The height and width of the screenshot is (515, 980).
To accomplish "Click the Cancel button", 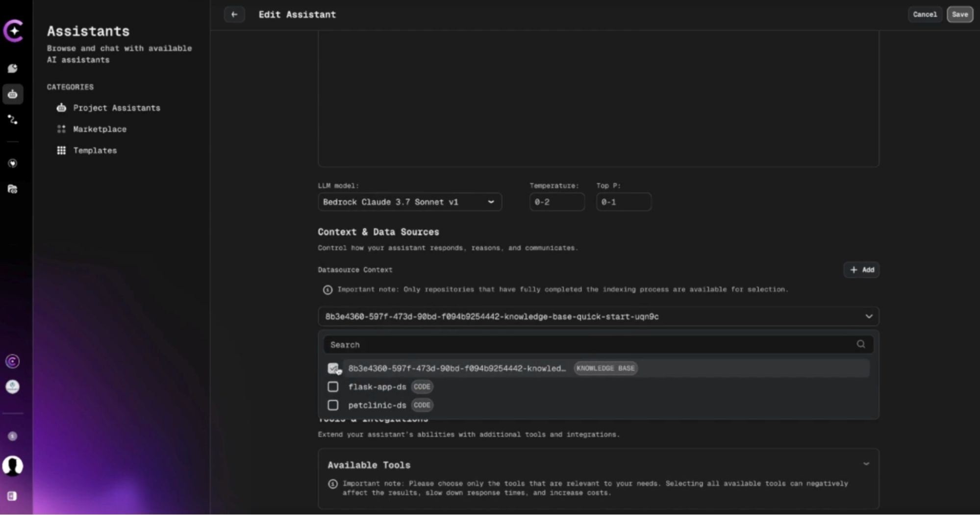I will [925, 14].
